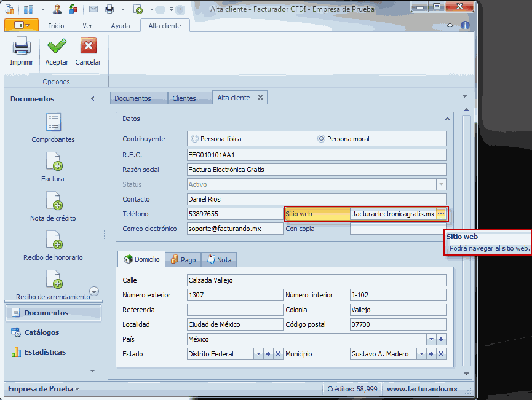
Task: Open the Ayuda ribbon tab
Action: 121,26
